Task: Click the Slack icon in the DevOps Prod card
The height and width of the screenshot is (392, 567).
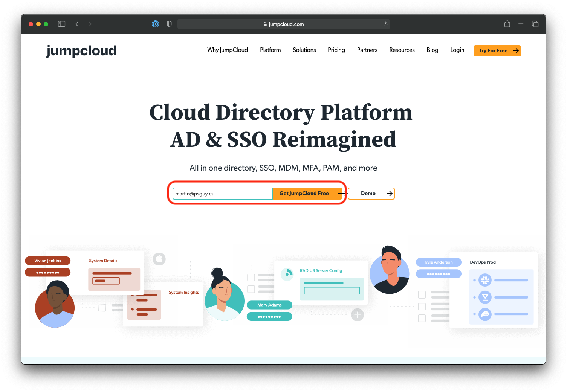Action: point(485,280)
